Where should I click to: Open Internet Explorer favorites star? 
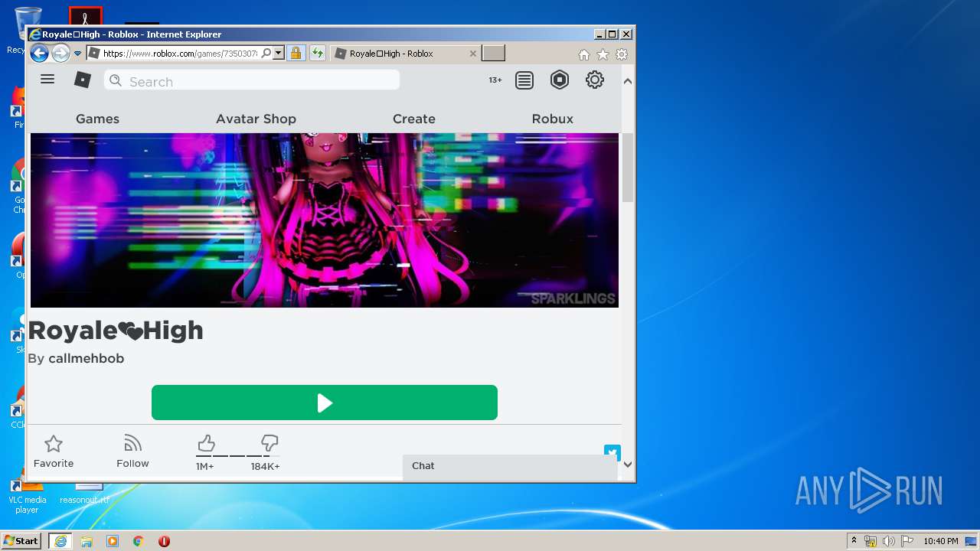(x=603, y=54)
